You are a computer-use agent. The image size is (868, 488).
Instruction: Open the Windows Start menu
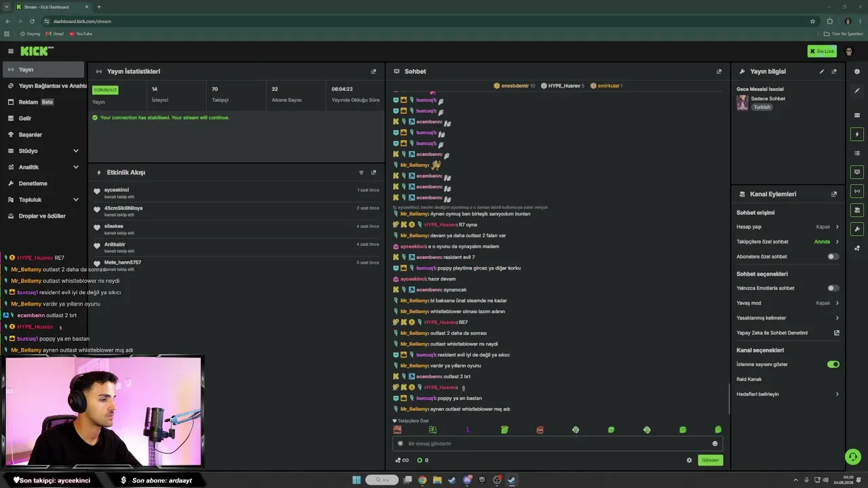pos(357,480)
